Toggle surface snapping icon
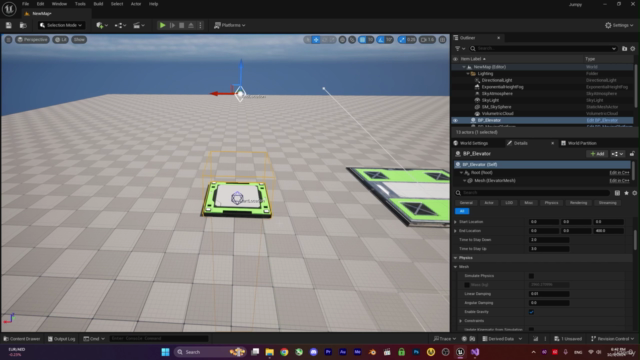The height and width of the screenshot is (360, 640). (x=352, y=40)
